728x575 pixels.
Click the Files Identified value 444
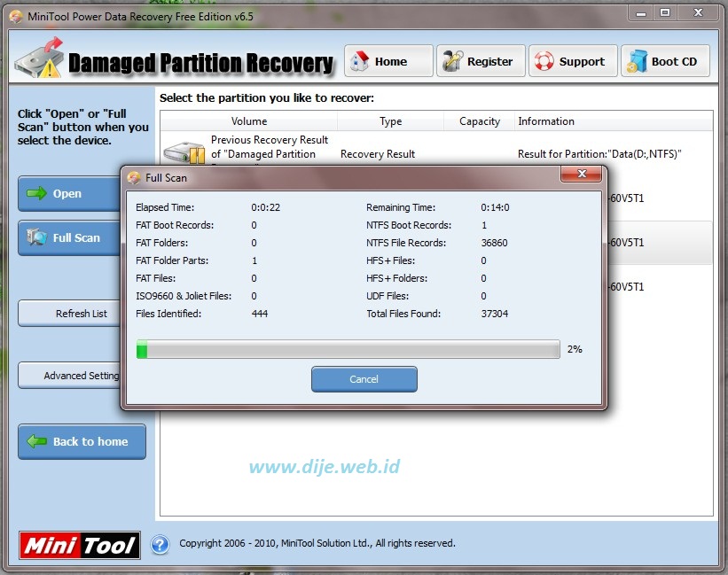[260, 314]
